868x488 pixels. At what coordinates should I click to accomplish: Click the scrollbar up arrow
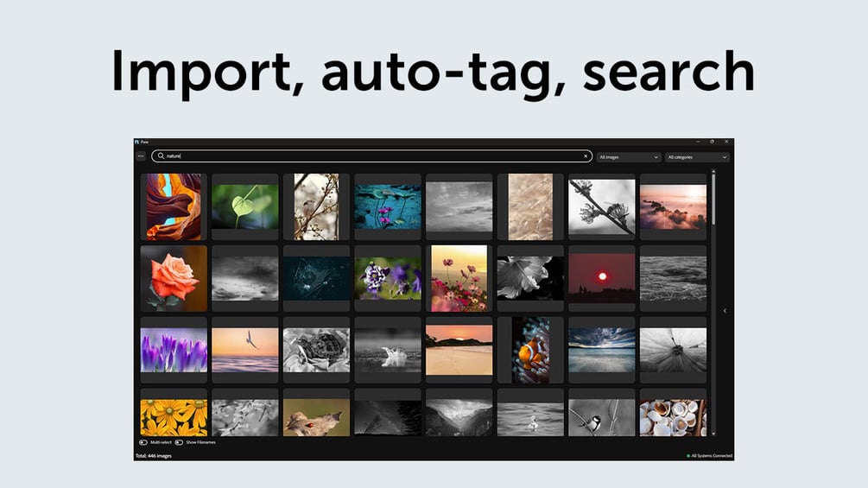(x=713, y=172)
